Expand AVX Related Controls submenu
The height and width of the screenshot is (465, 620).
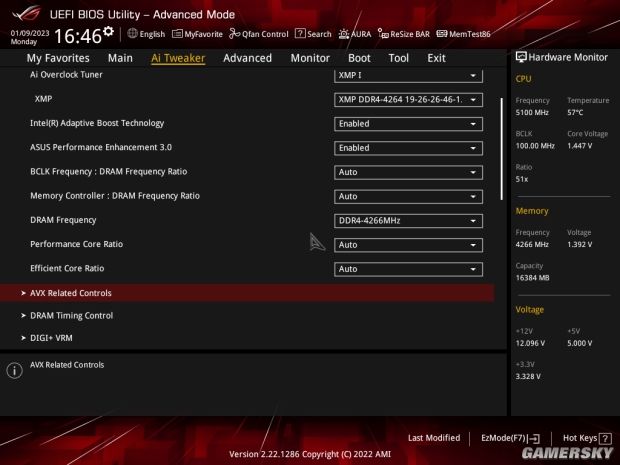[247, 293]
